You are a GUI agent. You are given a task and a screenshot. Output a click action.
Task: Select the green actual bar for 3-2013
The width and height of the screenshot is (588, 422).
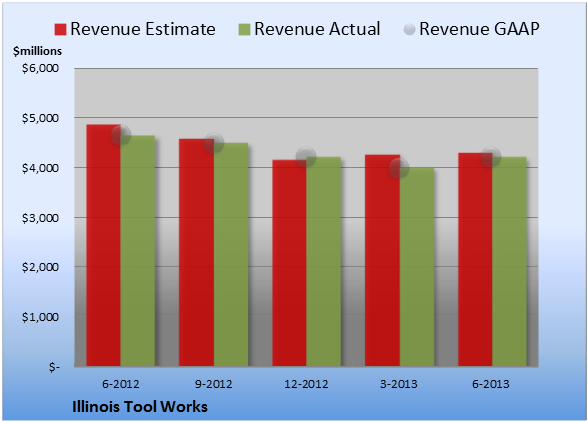[417, 267]
